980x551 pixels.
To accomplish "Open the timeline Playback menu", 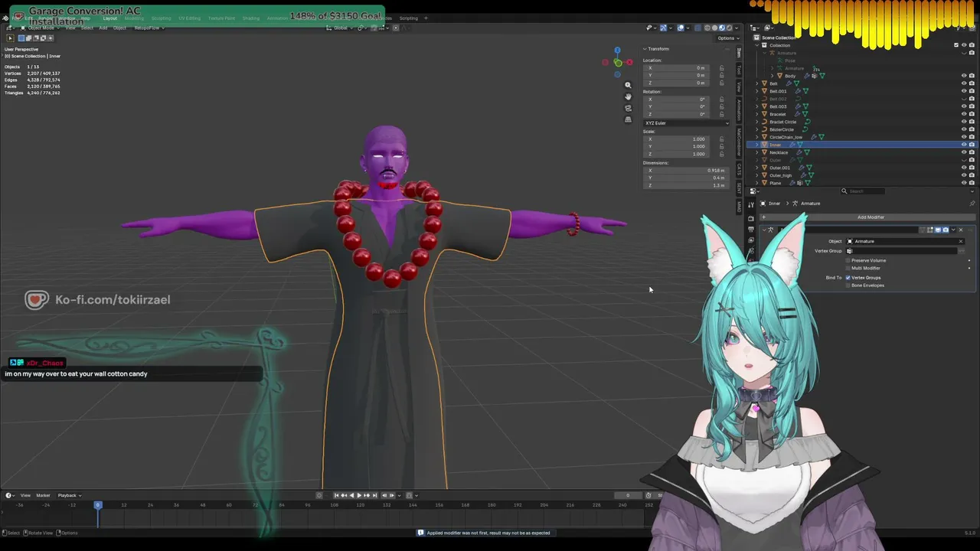I will (68, 495).
